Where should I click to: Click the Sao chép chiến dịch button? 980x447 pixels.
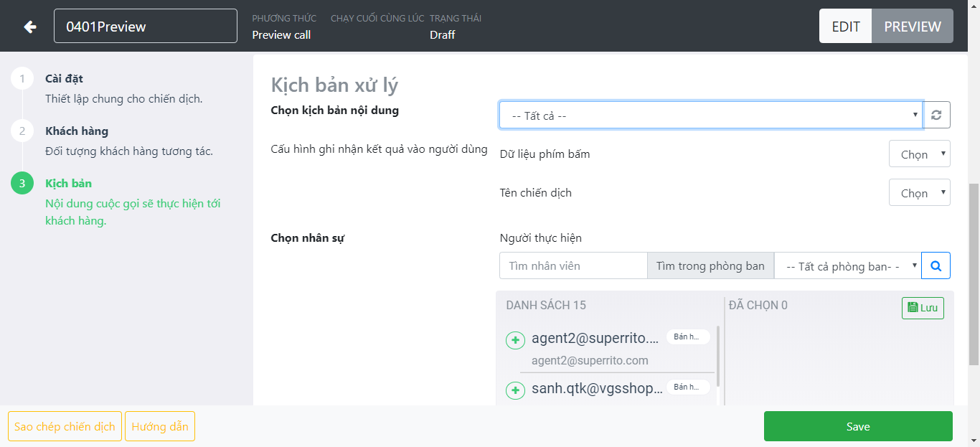[x=65, y=426]
